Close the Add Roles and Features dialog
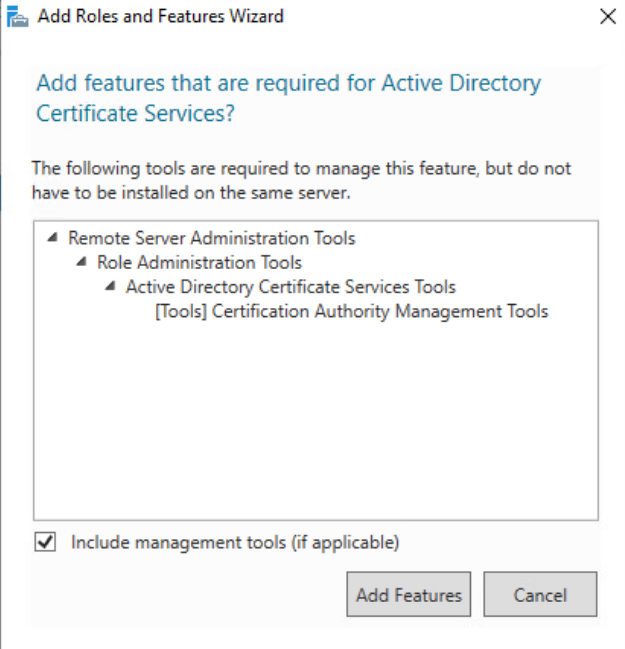The height and width of the screenshot is (649, 625). (606, 16)
